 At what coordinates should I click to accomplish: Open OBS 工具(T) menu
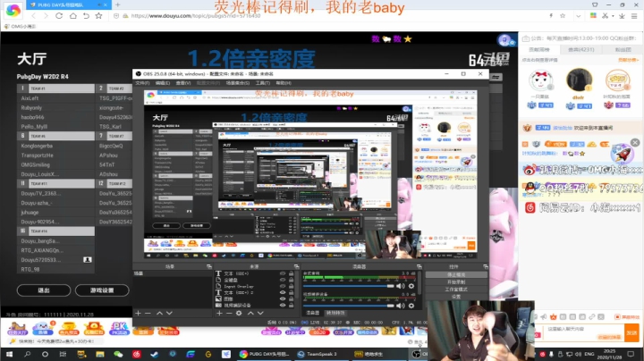pos(263,83)
